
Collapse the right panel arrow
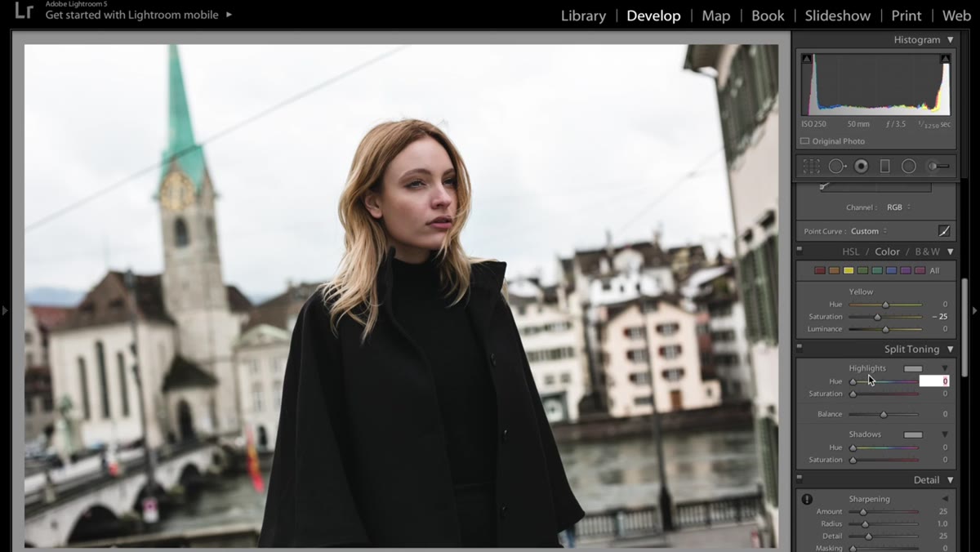pos(974,310)
